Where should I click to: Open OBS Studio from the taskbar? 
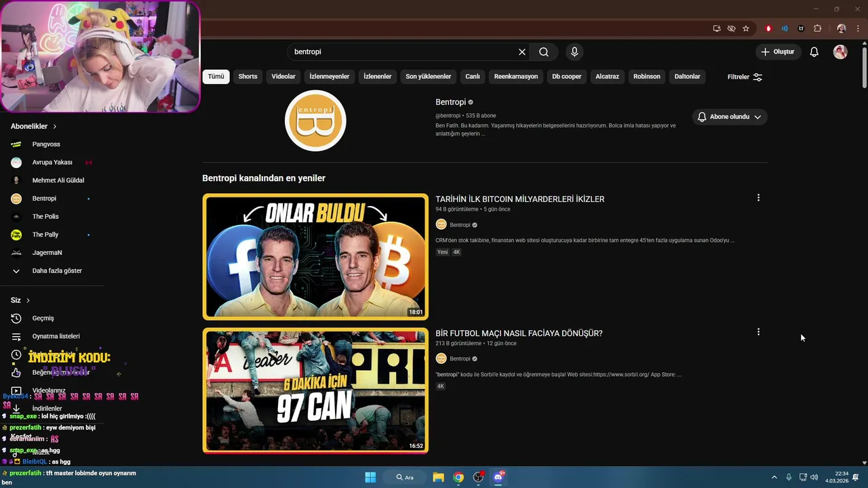pos(479,477)
